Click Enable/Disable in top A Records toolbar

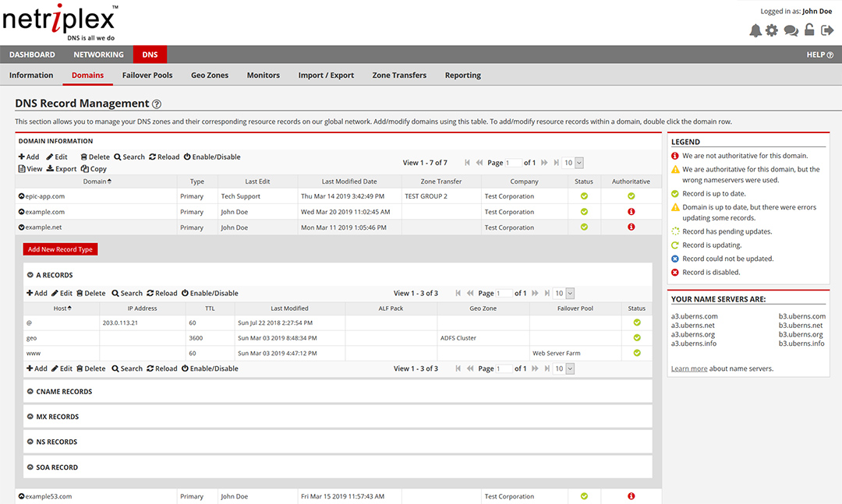(x=210, y=293)
